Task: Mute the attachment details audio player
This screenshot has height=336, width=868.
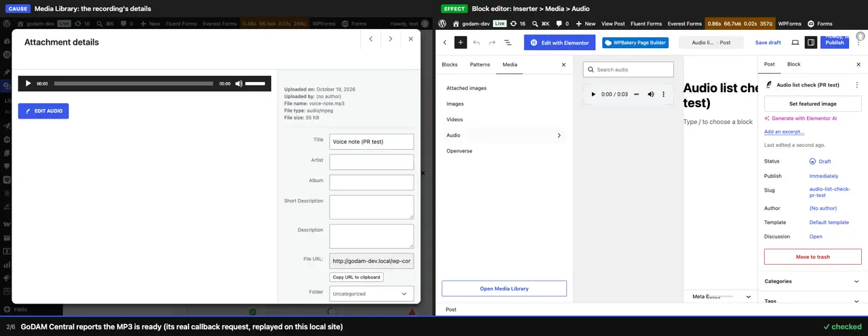Action: click(x=239, y=83)
